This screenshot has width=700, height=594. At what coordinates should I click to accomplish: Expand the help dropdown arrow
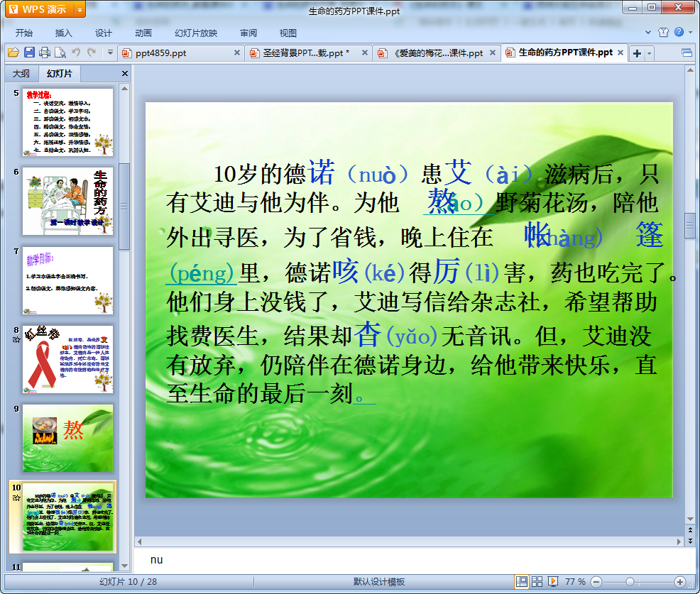(691, 32)
